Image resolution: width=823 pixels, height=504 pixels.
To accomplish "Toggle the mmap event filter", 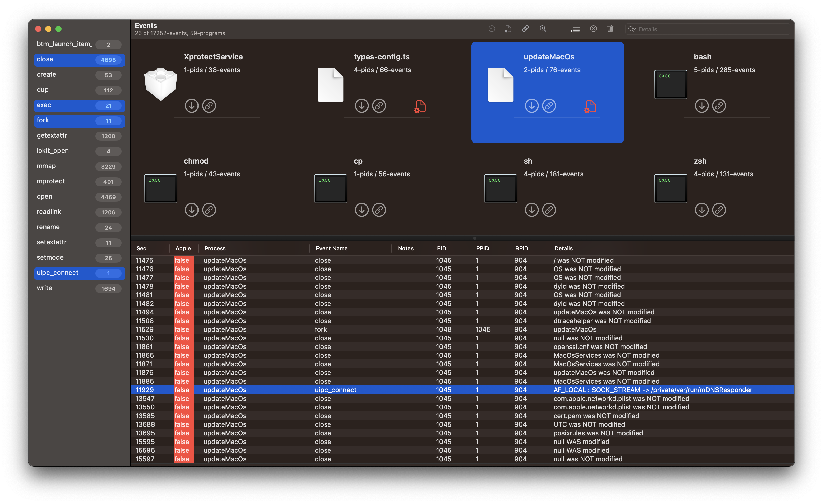I will coord(80,166).
